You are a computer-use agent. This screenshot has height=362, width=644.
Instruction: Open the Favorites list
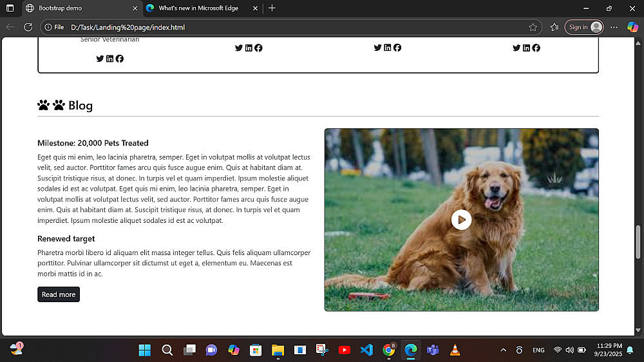554,27
